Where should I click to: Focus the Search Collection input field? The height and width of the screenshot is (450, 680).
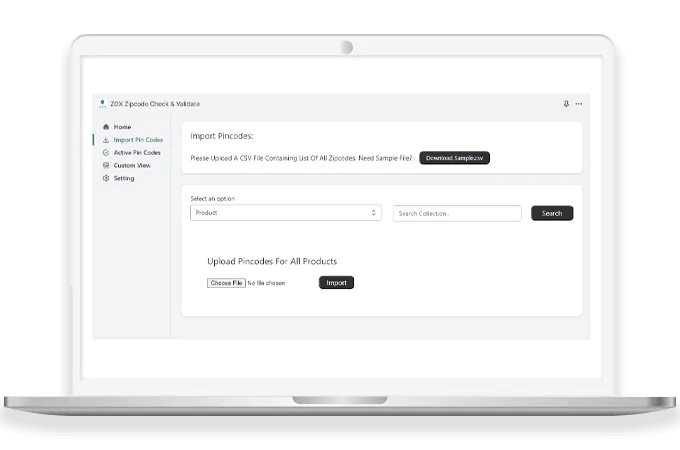[x=457, y=213]
